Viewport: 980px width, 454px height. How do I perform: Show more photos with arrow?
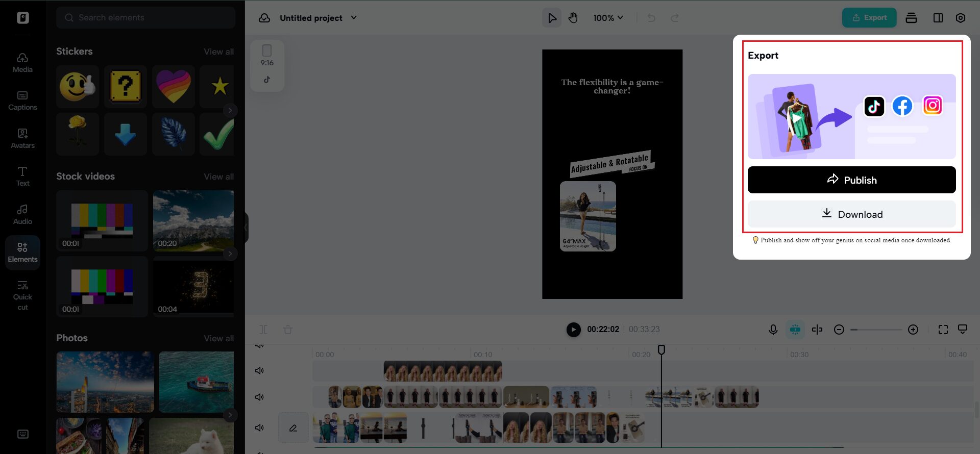tap(230, 415)
